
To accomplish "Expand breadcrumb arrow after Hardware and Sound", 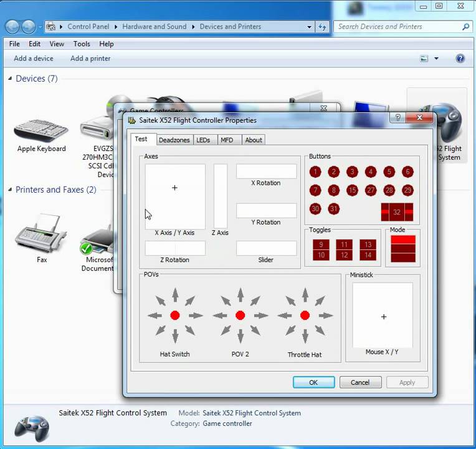I will (193, 27).
